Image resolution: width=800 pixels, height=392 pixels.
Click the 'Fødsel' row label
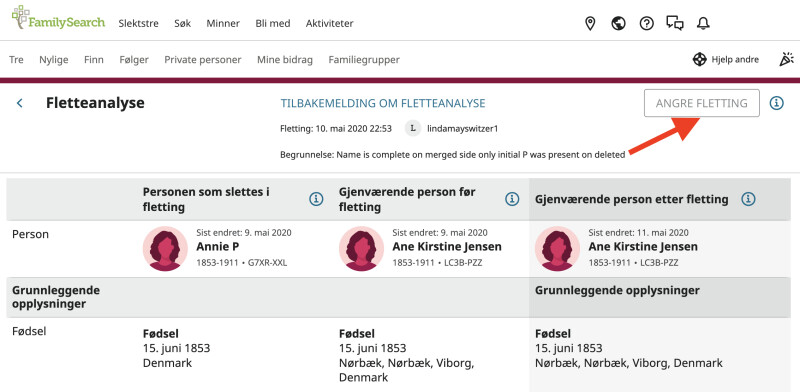tap(29, 331)
